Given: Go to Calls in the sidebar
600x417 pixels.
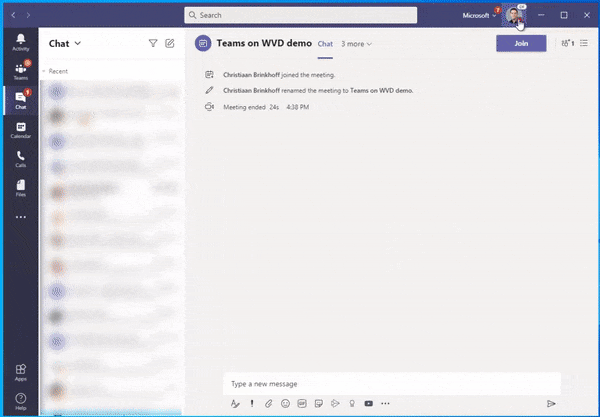Looking at the screenshot, I should [21, 159].
